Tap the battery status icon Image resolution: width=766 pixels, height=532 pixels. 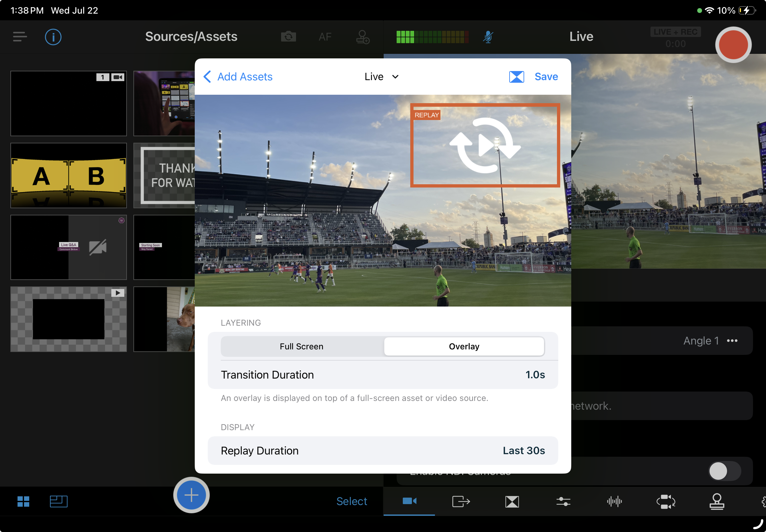(747, 11)
